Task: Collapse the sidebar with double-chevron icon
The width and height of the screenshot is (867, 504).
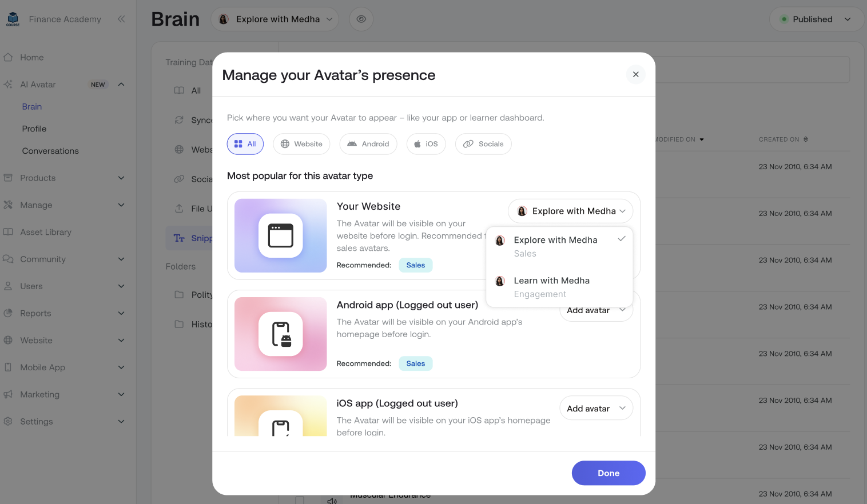Action: click(x=121, y=19)
